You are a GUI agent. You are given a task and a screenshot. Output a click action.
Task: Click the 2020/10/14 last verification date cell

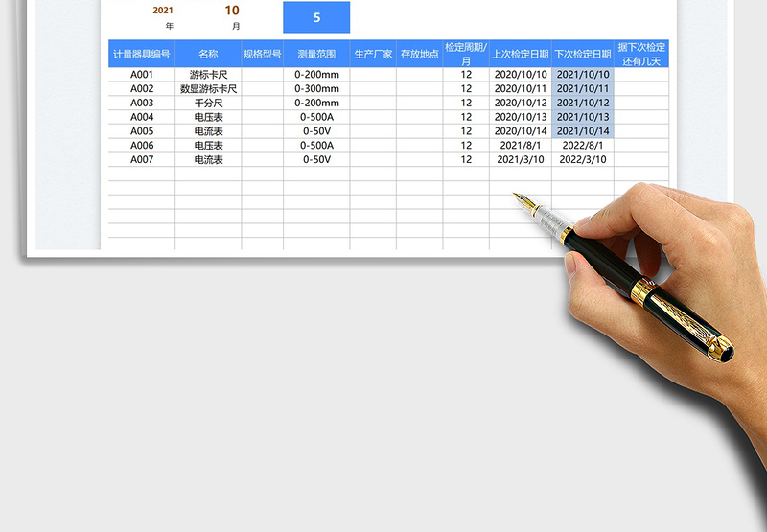tap(520, 131)
